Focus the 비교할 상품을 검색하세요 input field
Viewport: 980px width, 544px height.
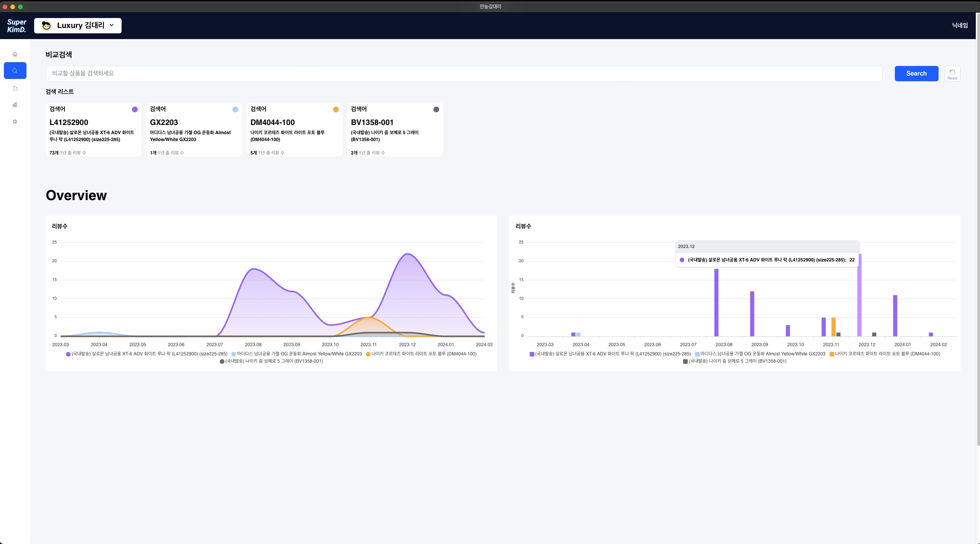pyautogui.click(x=463, y=73)
